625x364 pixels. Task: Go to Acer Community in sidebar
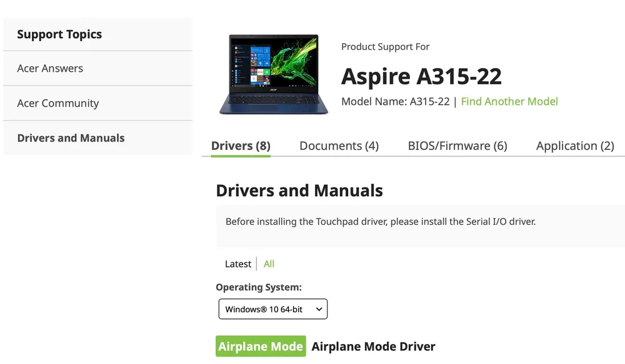point(58,104)
